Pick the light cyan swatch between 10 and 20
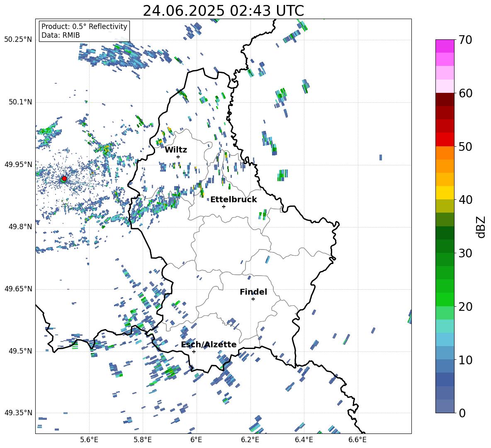 pos(445,326)
